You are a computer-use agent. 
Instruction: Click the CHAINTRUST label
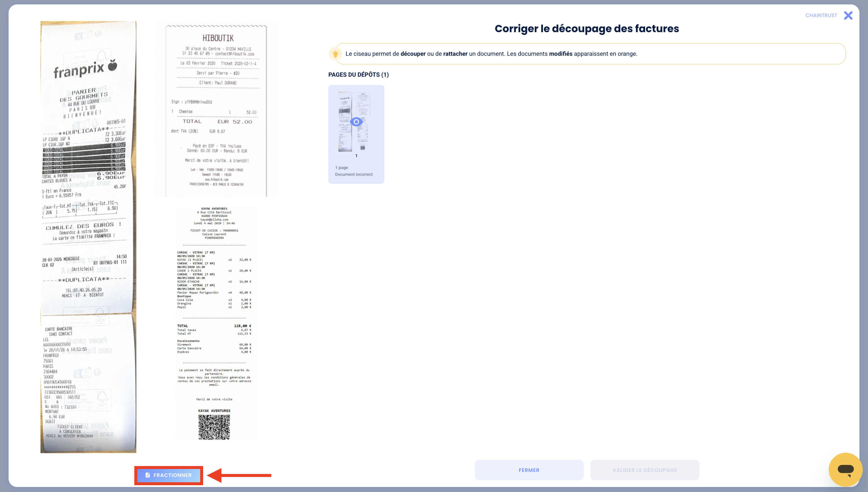point(821,15)
